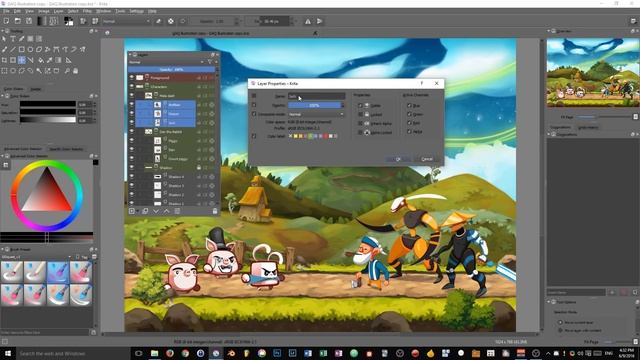Move layer down arrow in Layers panel

click(156, 211)
